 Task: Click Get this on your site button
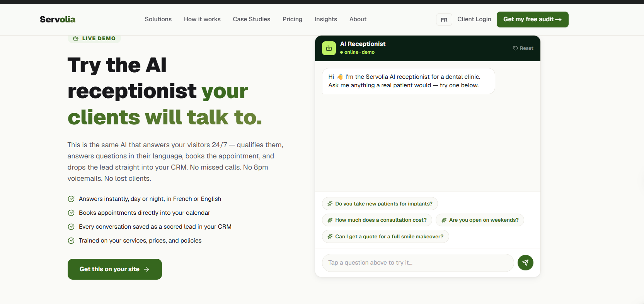pos(115,269)
